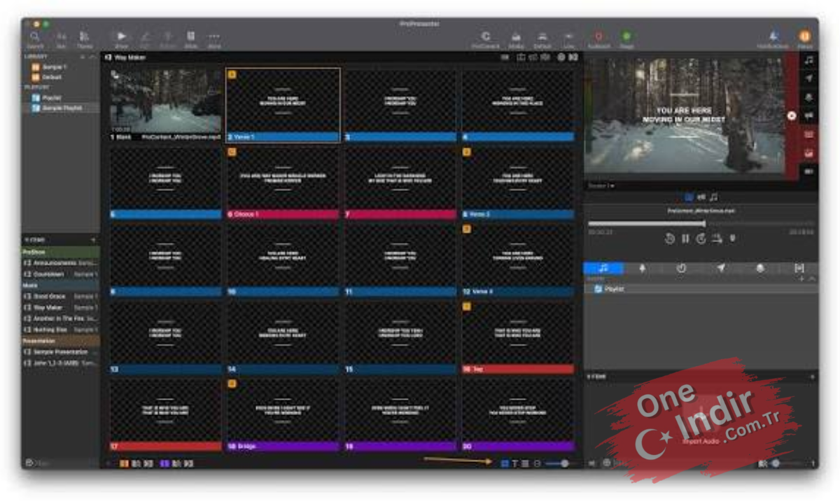Collapse the Library section with its chevron
This screenshot has width=840, height=504.
92,57
